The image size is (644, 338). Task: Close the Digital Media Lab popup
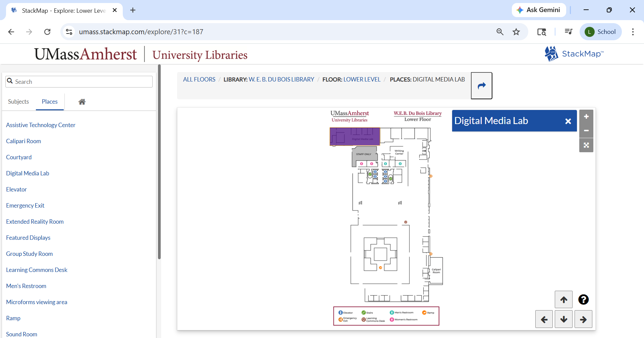(x=568, y=121)
